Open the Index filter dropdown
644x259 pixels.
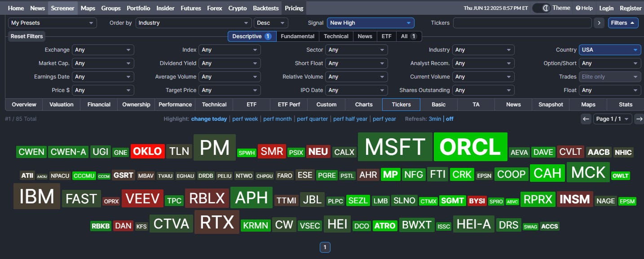click(229, 50)
